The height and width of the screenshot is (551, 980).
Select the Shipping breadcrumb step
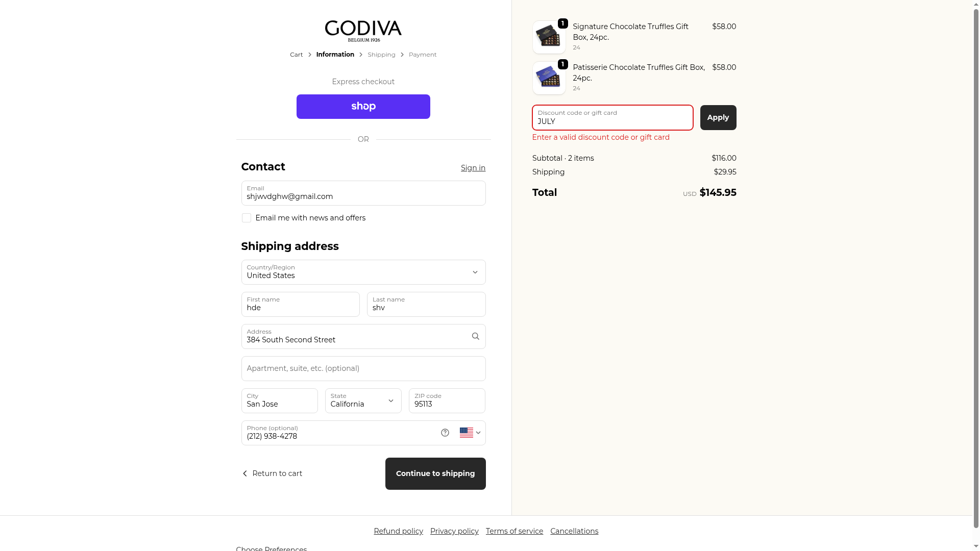coord(381,55)
